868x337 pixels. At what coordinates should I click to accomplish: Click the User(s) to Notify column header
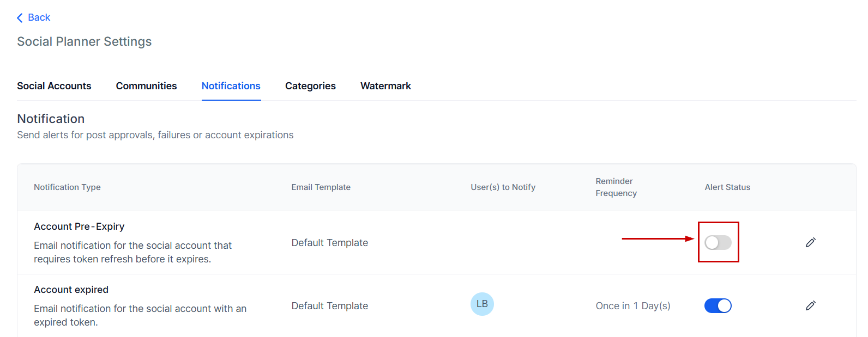[503, 187]
